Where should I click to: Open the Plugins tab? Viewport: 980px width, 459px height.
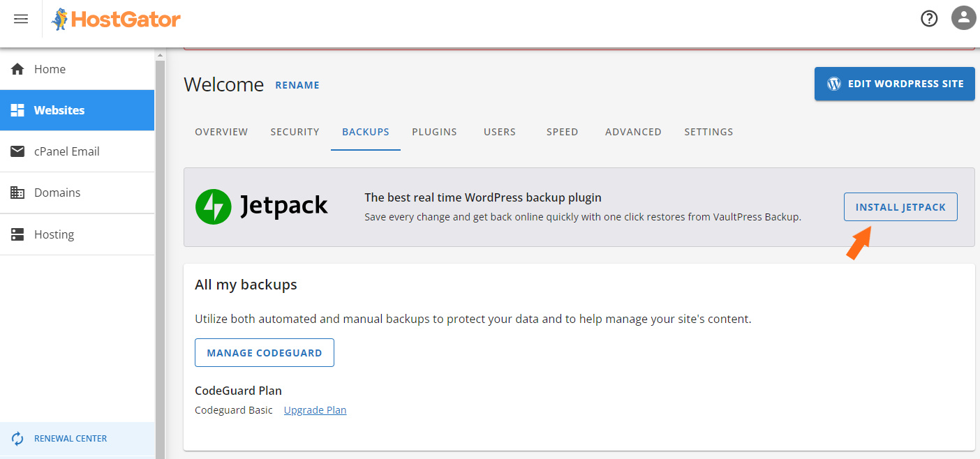pos(433,131)
